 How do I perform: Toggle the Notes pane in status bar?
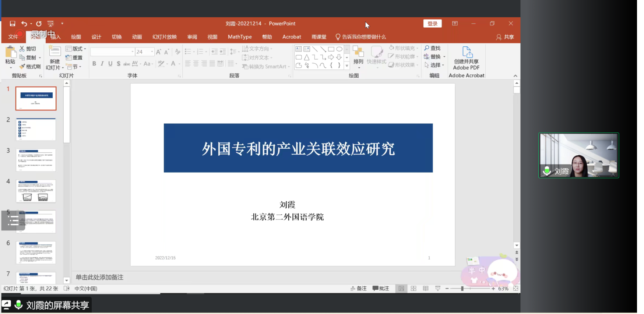[x=359, y=289]
